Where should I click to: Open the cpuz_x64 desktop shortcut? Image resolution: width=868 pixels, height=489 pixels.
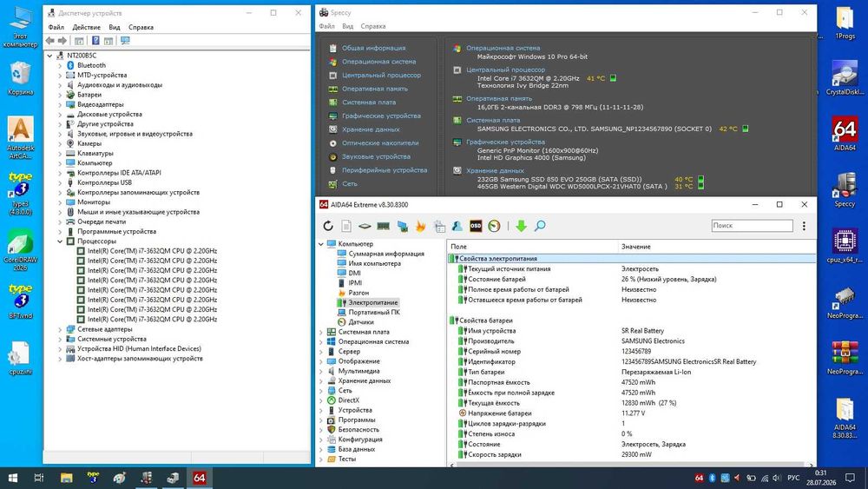[845, 245]
